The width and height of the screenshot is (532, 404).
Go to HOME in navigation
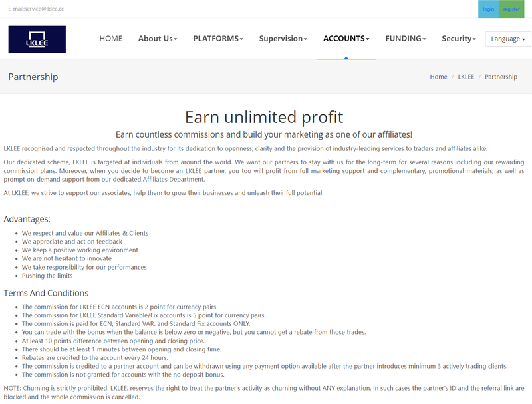[x=110, y=39]
